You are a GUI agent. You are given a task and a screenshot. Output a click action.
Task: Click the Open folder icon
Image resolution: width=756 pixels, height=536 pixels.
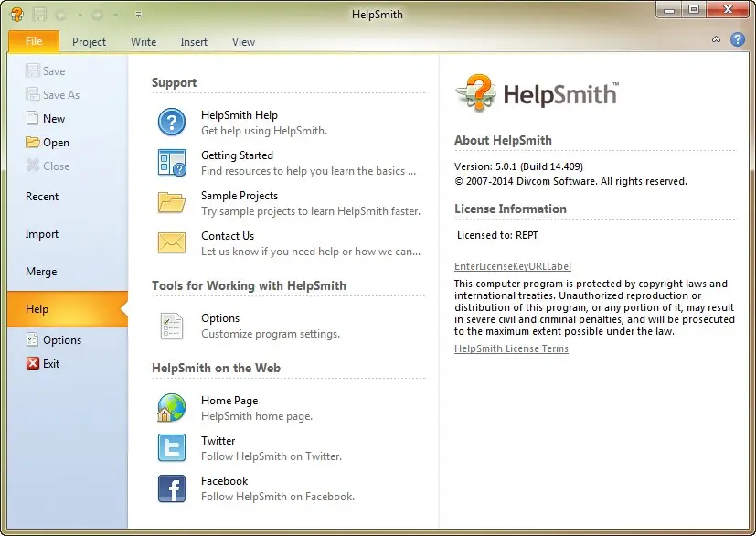(32, 142)
